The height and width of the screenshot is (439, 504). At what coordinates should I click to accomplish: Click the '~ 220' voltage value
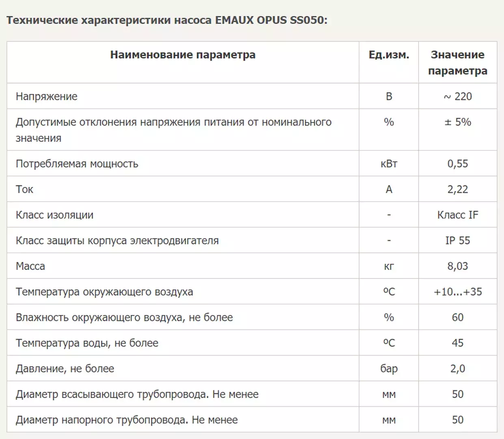coord(458,96)
